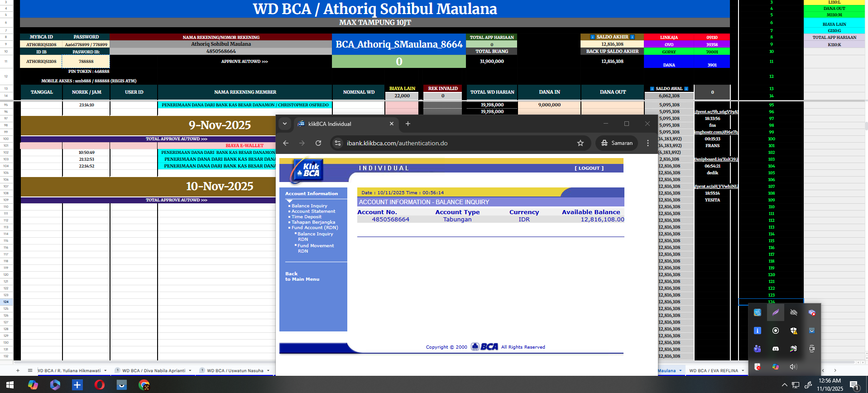Click the network icon in the taskbar
The width and height of the screenshot is (868, 393).
796,385
